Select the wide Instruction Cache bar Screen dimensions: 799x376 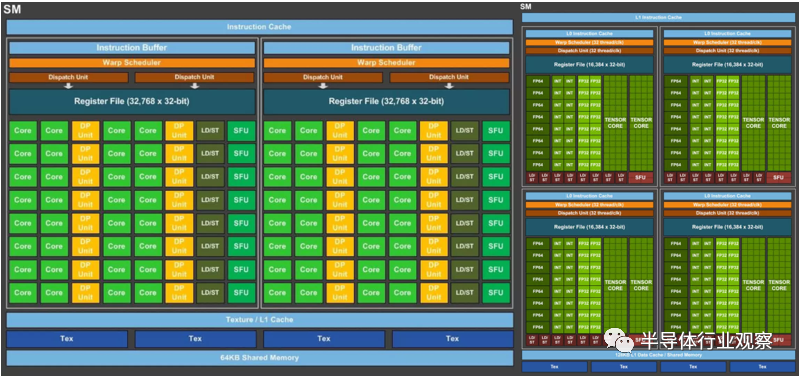click(x=259, y=27)
